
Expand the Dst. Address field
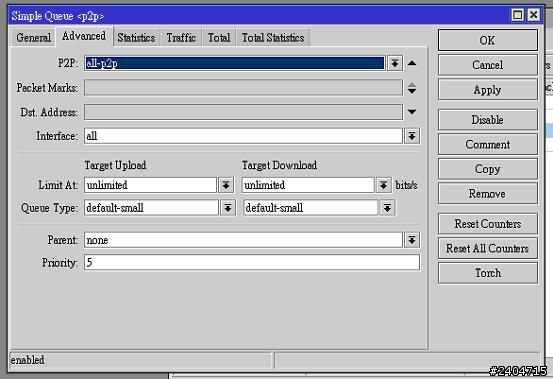[x=412, y=112]
